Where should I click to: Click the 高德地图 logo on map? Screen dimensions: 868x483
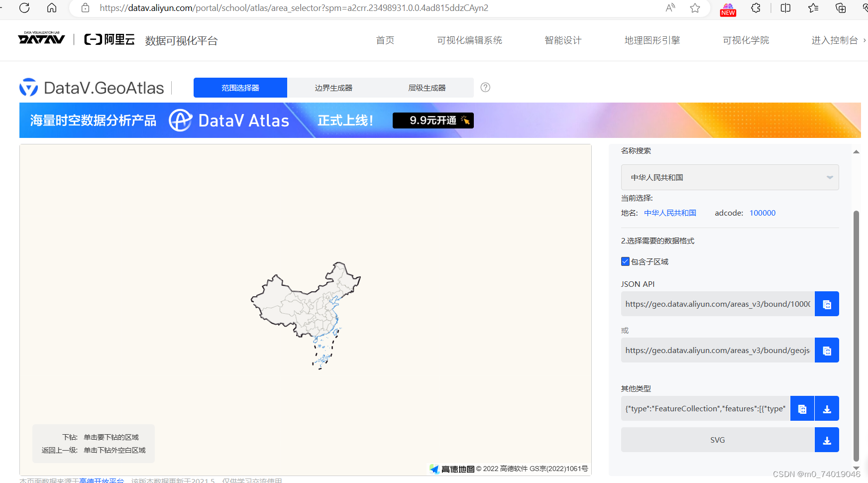pos(452,469)
